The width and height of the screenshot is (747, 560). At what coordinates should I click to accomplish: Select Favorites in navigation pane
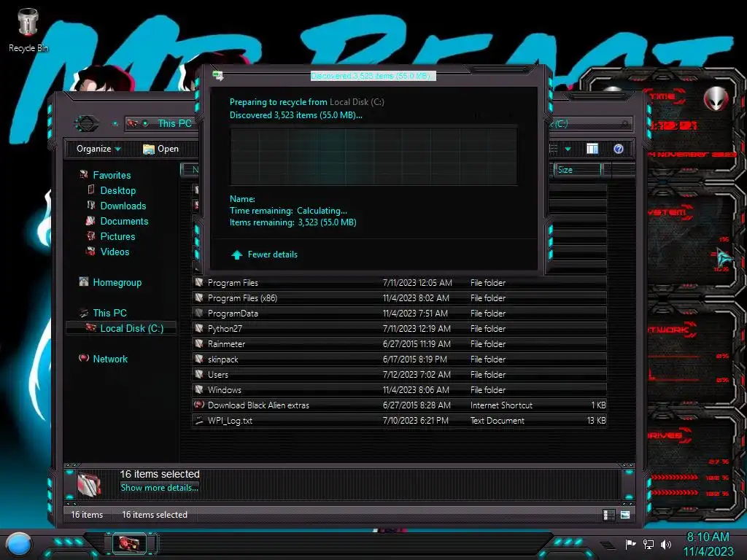click(x=112, y=175)
